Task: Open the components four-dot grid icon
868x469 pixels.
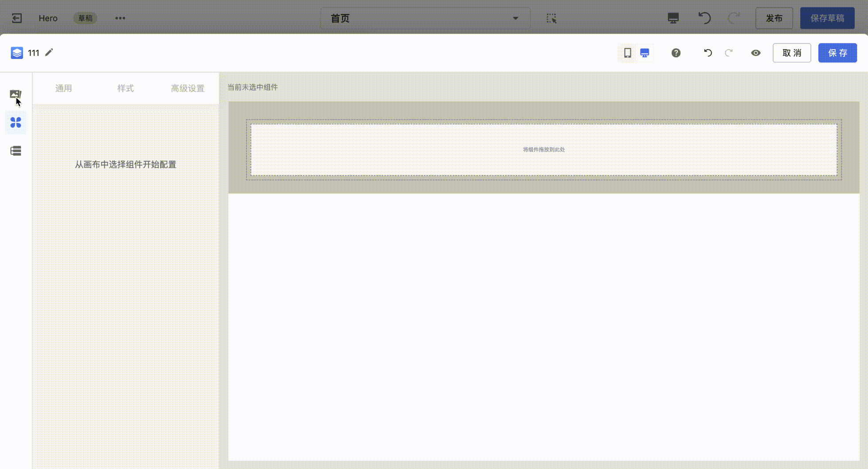Action: [x=16, y=122]
